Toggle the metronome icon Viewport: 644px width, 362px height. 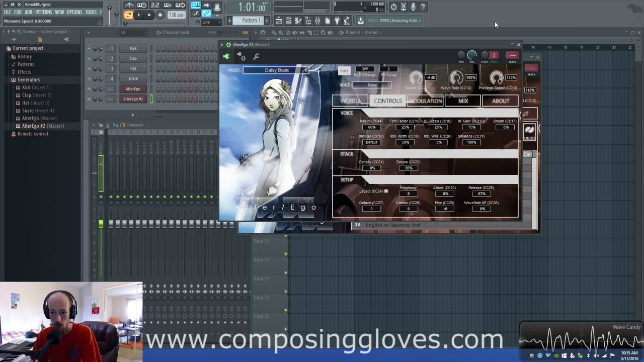(129, 6)
